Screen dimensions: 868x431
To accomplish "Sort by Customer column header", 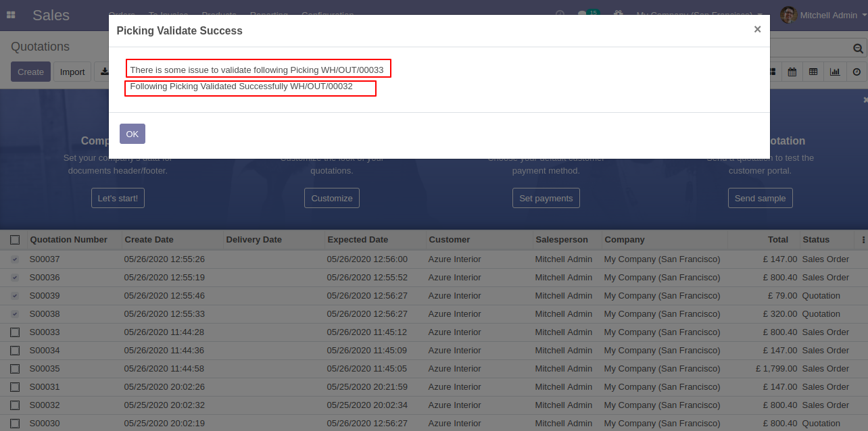I will 449,240.
